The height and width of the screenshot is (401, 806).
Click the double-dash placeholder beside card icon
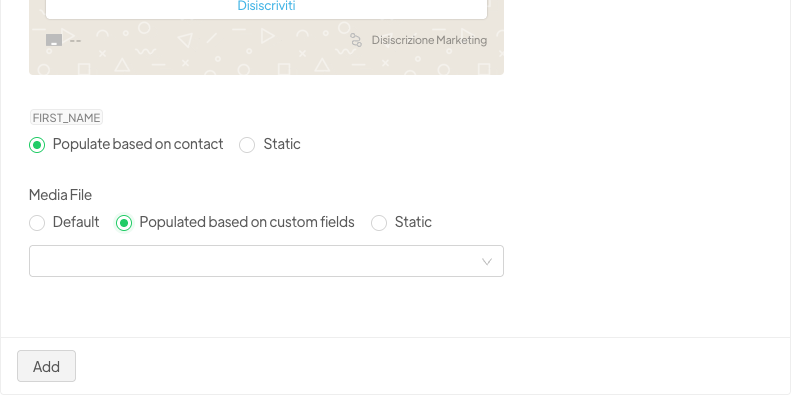75,41
